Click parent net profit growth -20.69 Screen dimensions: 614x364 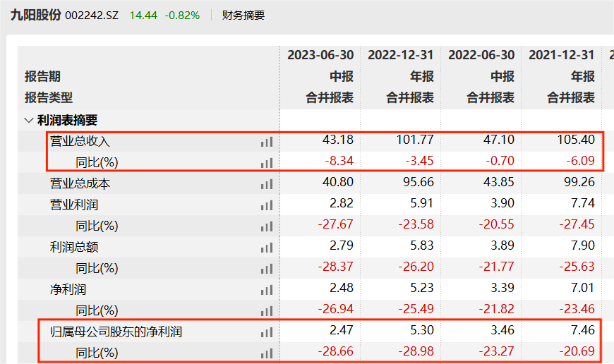click(577, 351)
